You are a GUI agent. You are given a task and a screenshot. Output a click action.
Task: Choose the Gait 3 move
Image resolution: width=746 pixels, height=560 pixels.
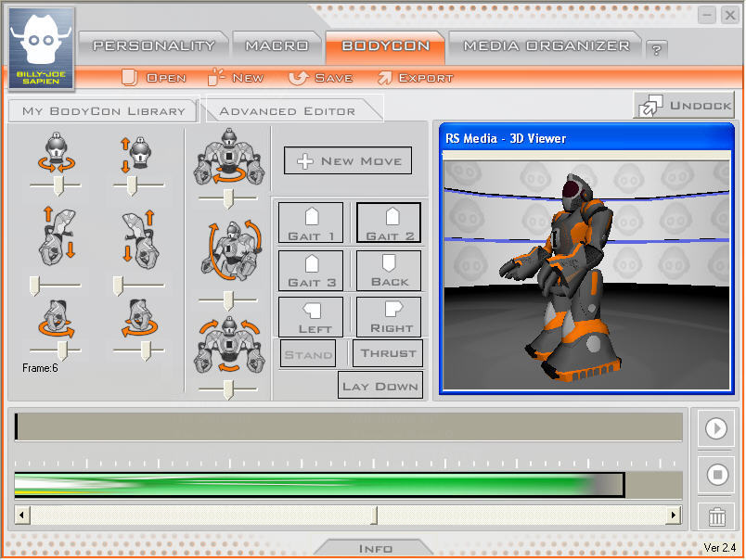[x=311, y=271]
